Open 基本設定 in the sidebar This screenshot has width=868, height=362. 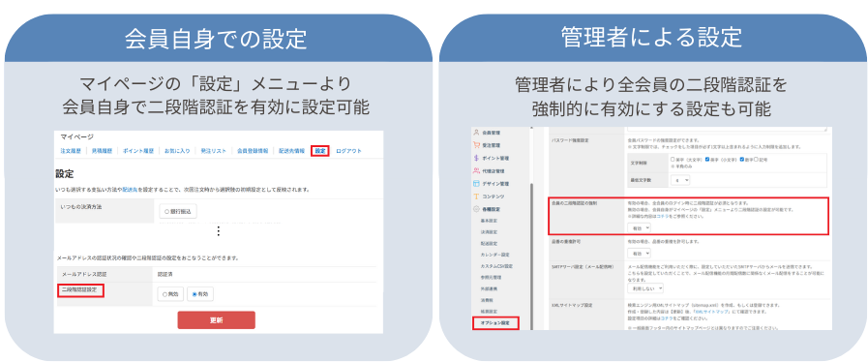click(x=490, y=221)
